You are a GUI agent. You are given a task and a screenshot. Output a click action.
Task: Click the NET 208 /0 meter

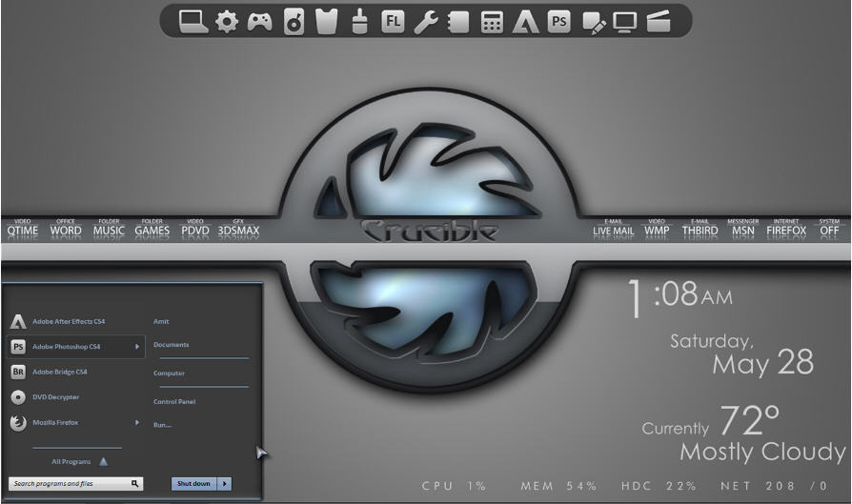(774, 486)
